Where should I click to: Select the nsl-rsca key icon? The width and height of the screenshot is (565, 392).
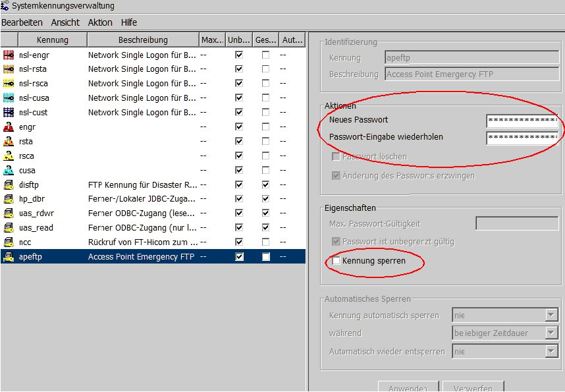(9, 83)
